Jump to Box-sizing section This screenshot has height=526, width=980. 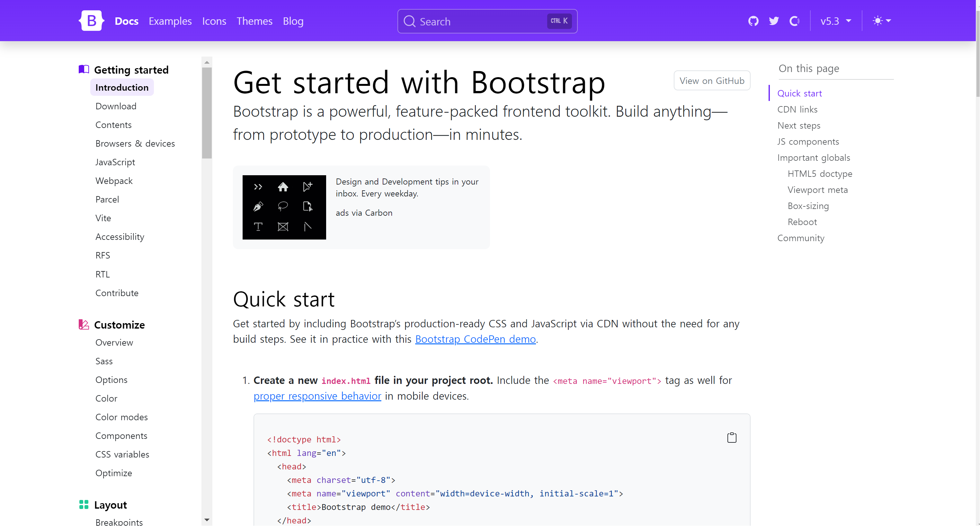808,205
